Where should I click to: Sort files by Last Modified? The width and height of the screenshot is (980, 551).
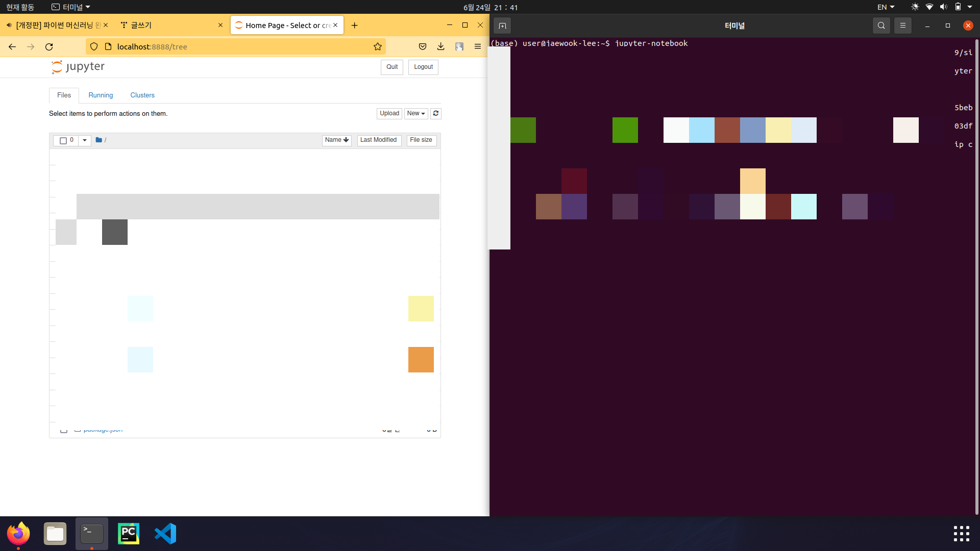click(x=378, y=140)
